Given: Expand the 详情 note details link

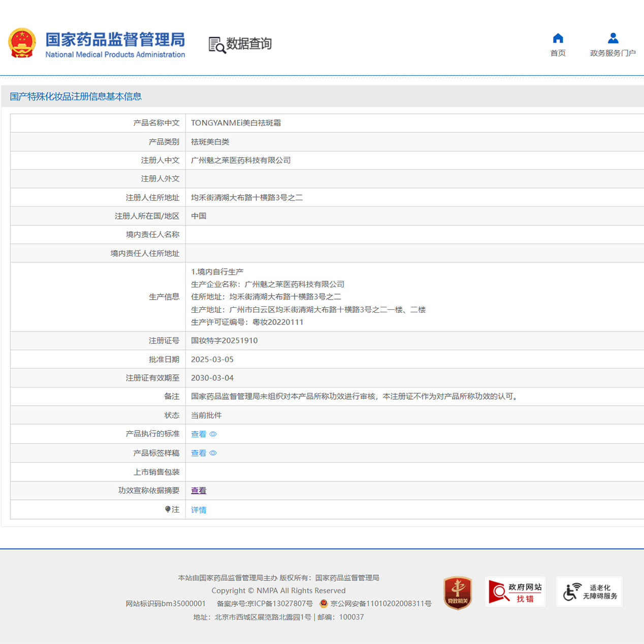Looking at the screenshot, I should click(199, 510).
